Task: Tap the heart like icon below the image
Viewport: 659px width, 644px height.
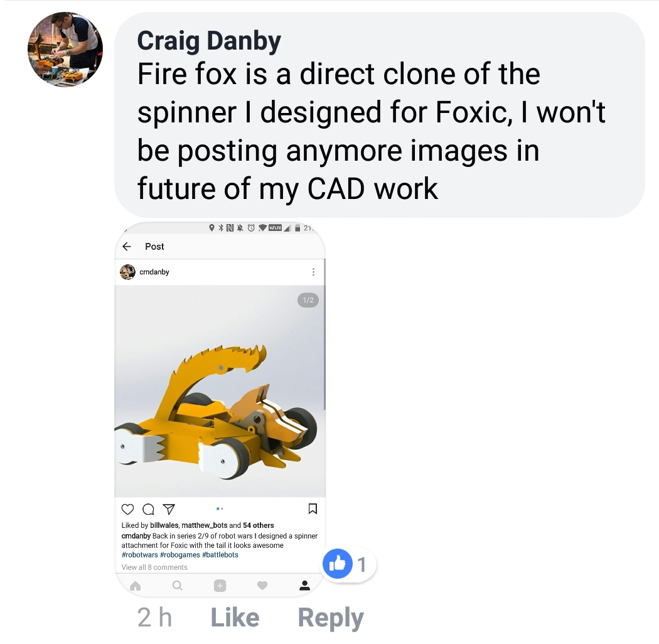Action: tap(127, 510)
